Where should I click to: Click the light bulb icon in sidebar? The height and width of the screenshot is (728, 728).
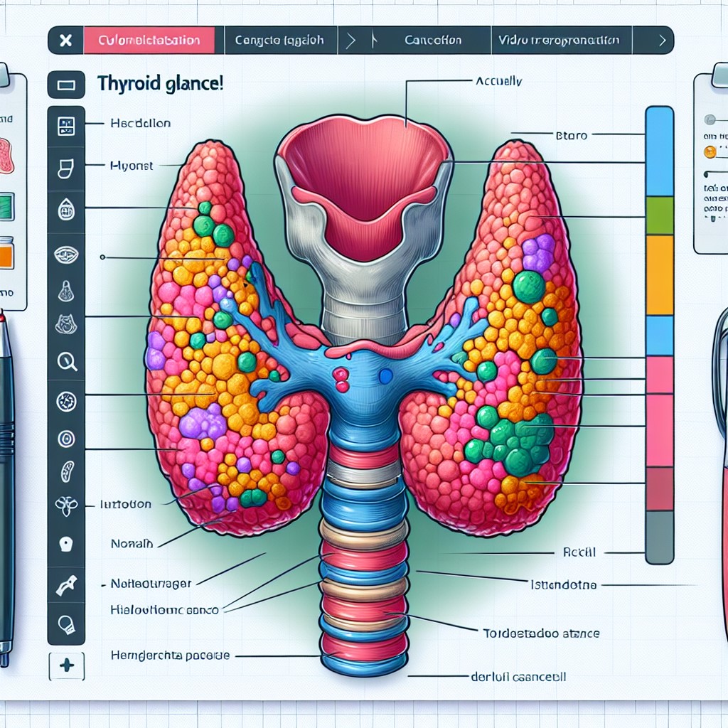[66, 624]
